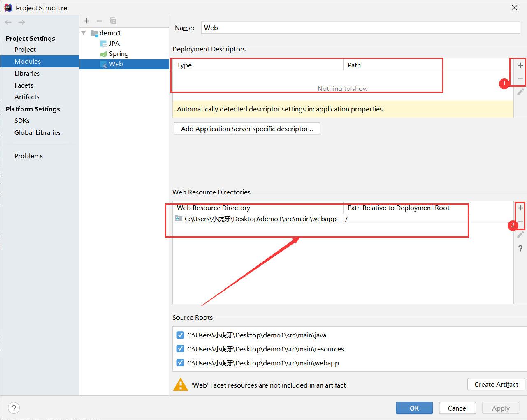The height and width of the screenshot is (420, 527).
Task: Click Create Artifact button
Action: [x=497, y=384]
